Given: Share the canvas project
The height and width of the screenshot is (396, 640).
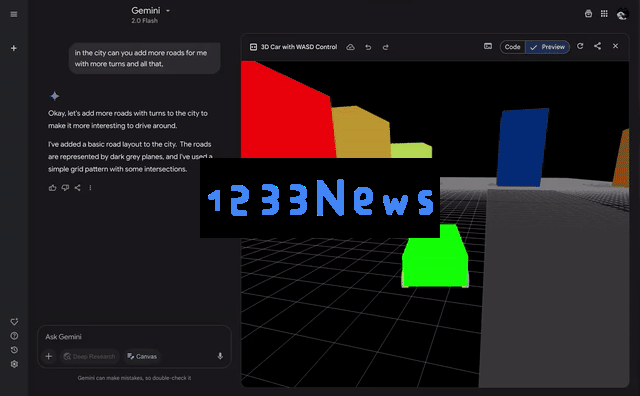Looking at the screenshot, I should coord(598,46).
